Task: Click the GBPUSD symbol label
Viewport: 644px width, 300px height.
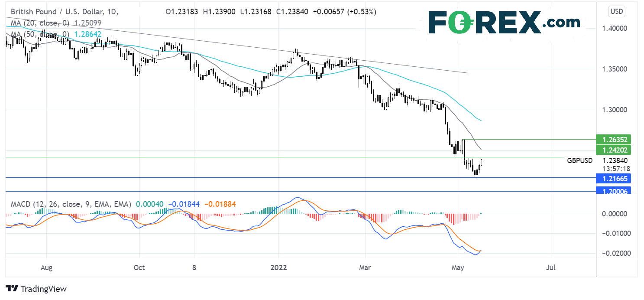Action: [579, 161]
